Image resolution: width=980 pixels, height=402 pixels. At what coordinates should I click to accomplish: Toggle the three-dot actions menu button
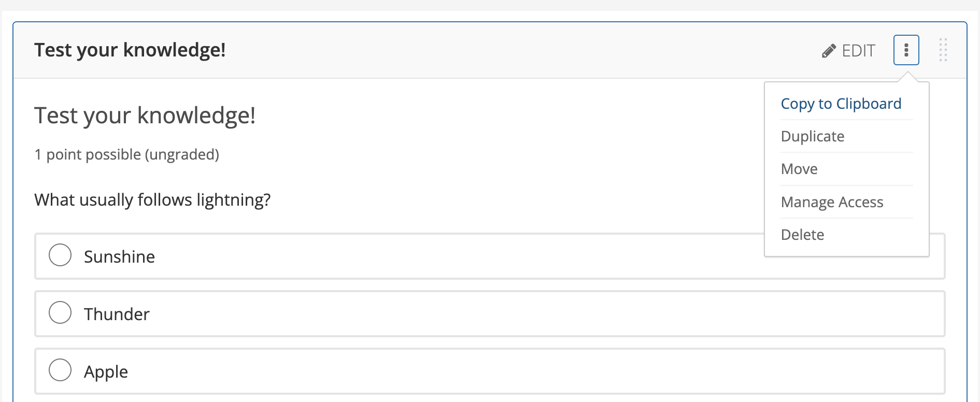point(906,50)
